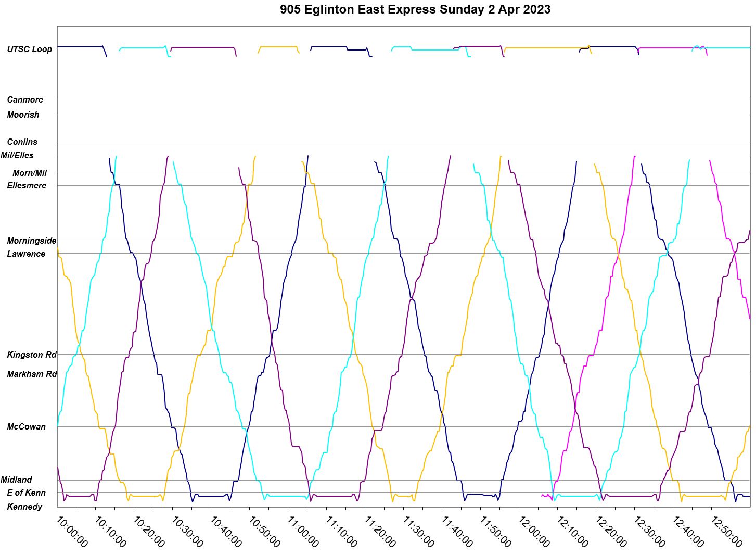Select the Lawrence stop label
756x555 pixels.
point(26,254)
